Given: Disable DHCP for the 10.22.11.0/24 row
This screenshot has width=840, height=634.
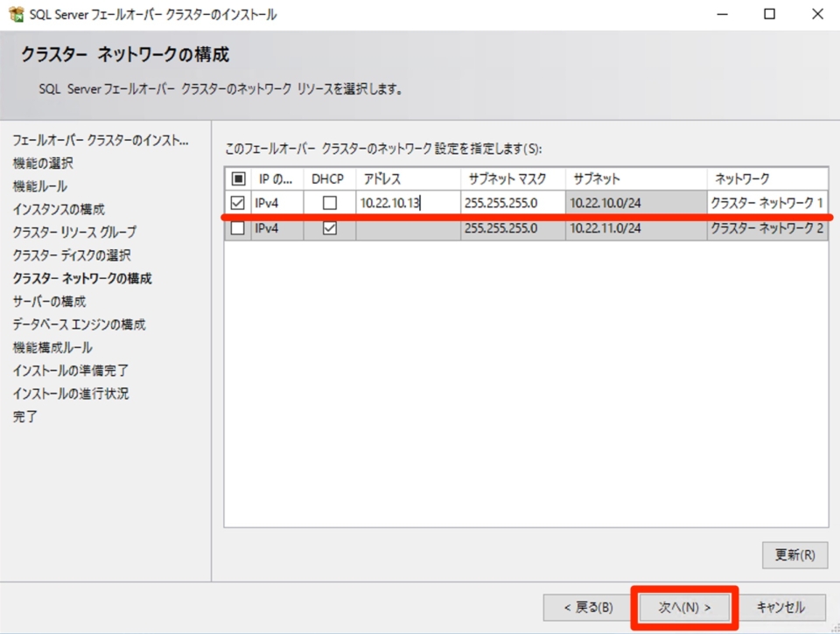Looking at the screenshot, I should tap(330, 228).
